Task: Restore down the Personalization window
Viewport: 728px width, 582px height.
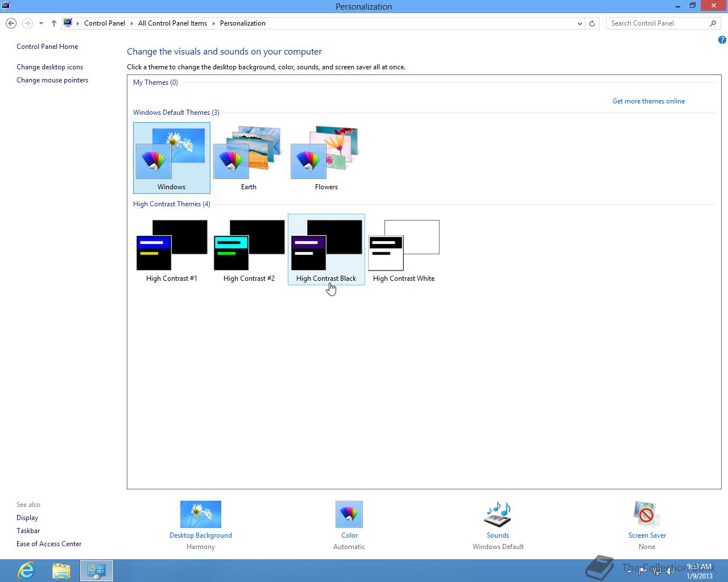Action: (x=693, y=6)
